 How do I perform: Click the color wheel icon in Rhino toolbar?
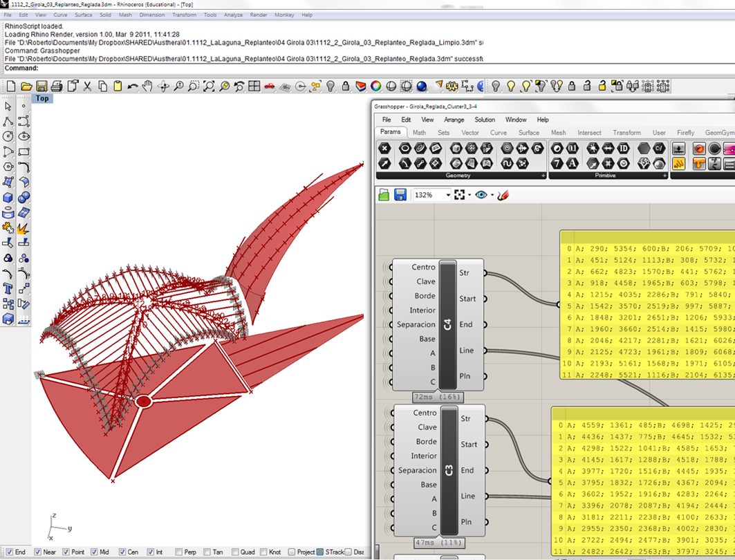(x=376, y=86)
